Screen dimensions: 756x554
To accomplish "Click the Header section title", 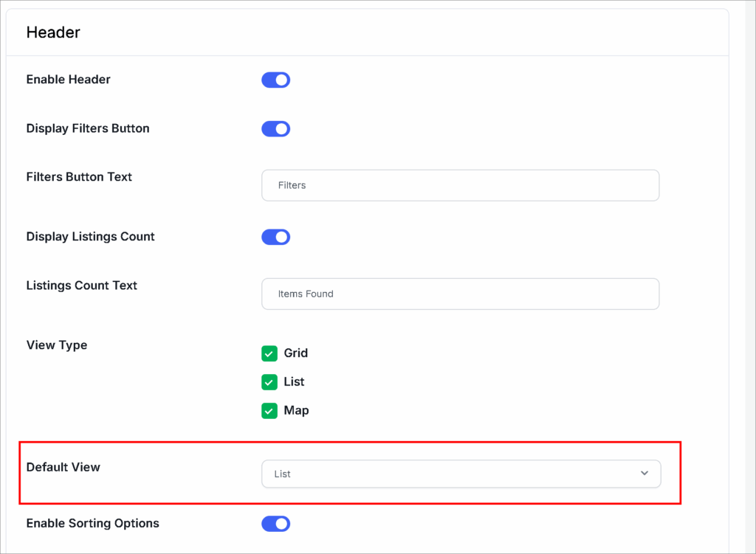I will coord(53,32).
